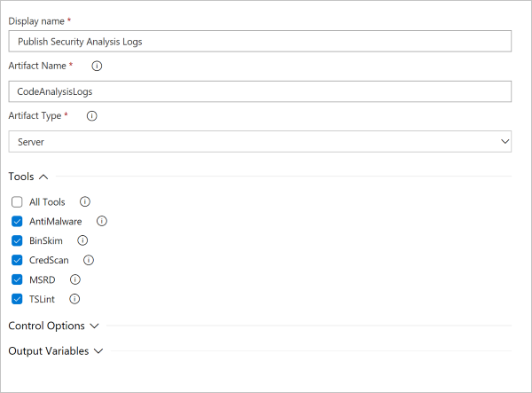Click the info icon beside Artifact Type
The image size is (532, 393).
[91, 115]
